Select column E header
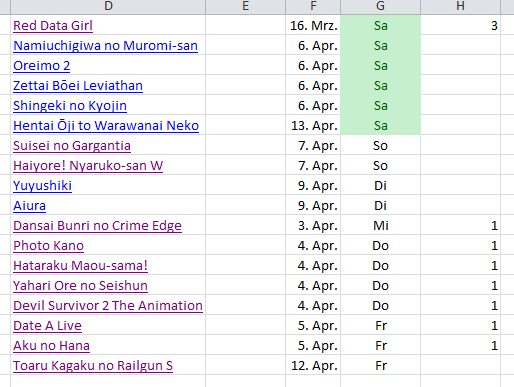The width and height of the screenshot is (514, 387). 246,7
